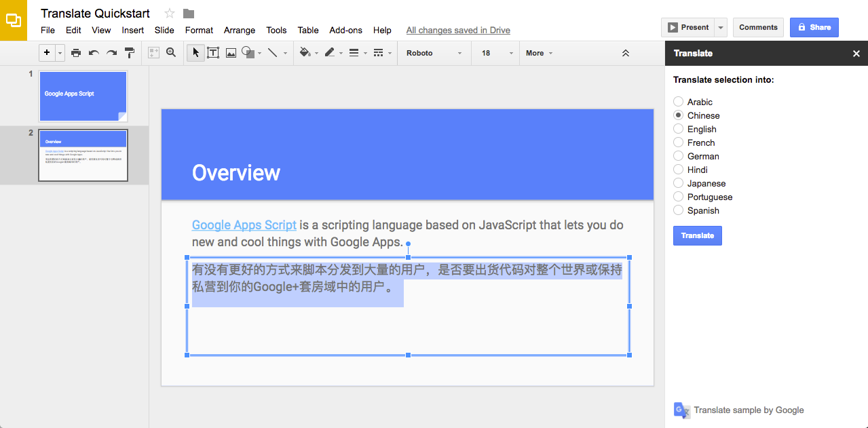Select slide 1 thumbnail
The image size is (868, 428).
point(83,96)
